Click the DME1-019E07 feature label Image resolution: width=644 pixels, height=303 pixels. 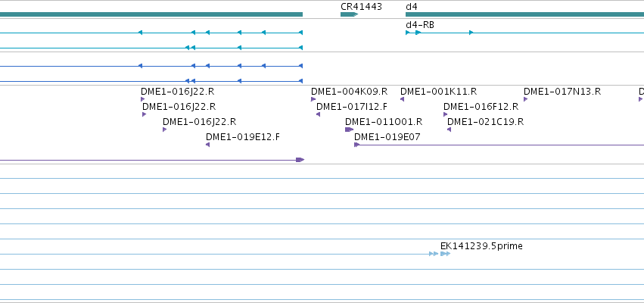387,137
